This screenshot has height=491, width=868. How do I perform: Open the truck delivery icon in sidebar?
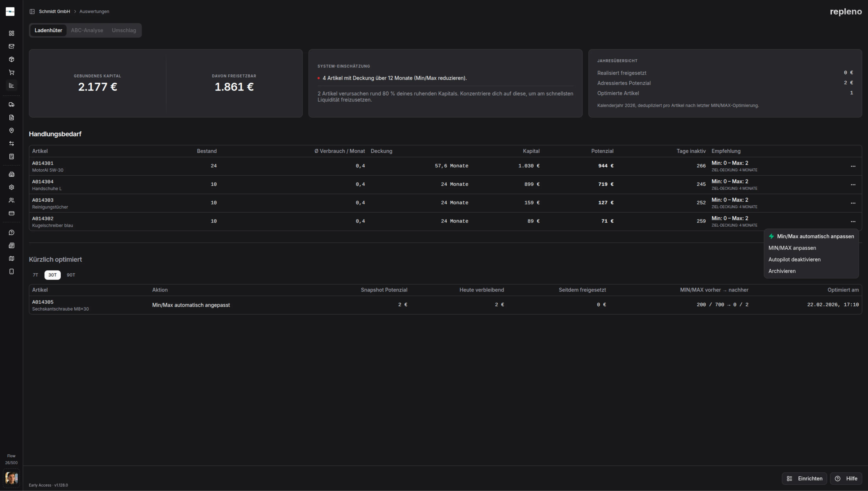click(x=11, y=104)
